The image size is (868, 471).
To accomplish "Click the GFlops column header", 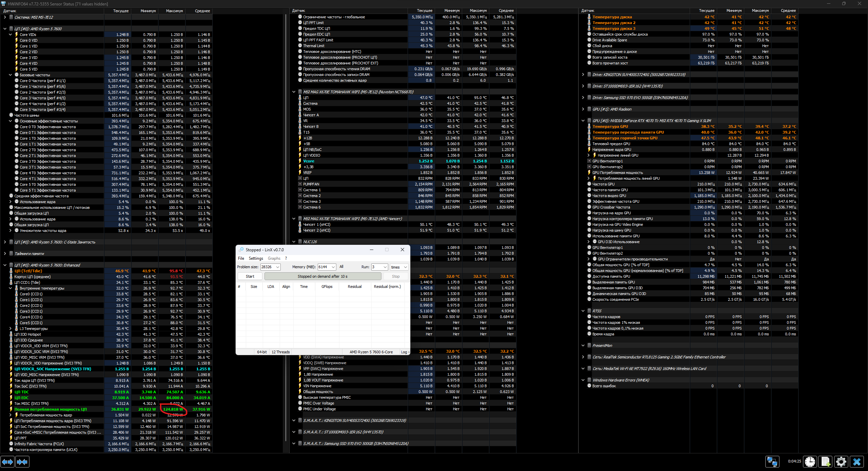I will coord(327,287).
